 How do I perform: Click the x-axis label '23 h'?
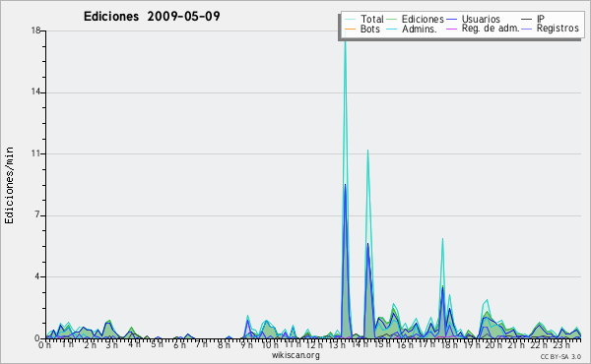(x=561, y=344)
